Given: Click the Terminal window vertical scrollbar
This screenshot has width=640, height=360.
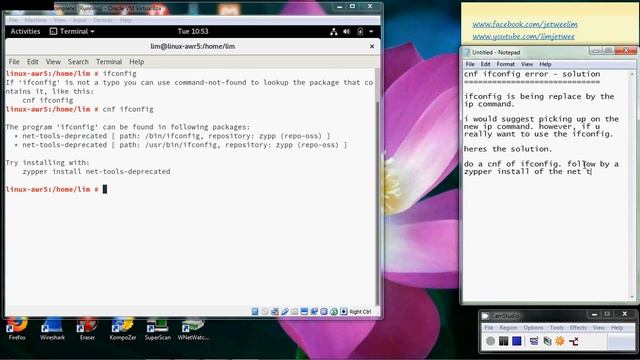Looking at the screenshot, I should coord(378,187).
